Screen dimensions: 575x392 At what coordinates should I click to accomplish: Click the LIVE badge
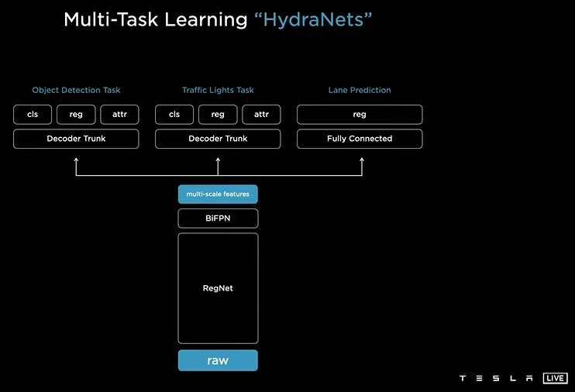tap(555, 378)
